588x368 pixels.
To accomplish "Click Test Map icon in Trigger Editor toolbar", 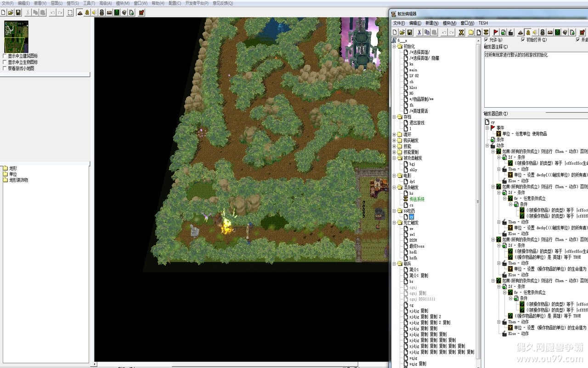I will click(x=582, y=32).
